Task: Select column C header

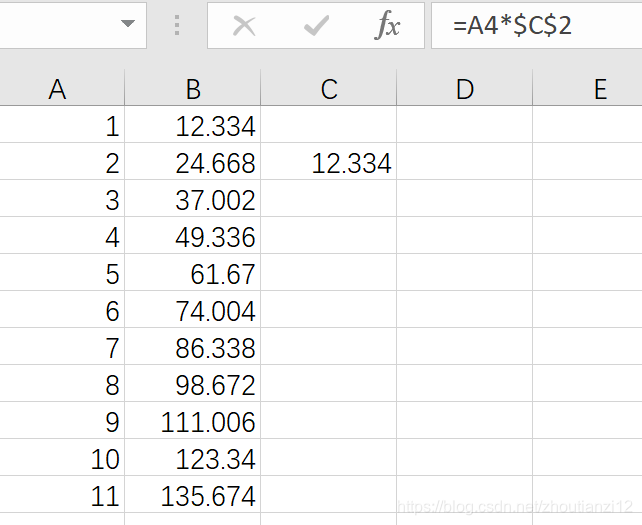Action: point(329,88)
